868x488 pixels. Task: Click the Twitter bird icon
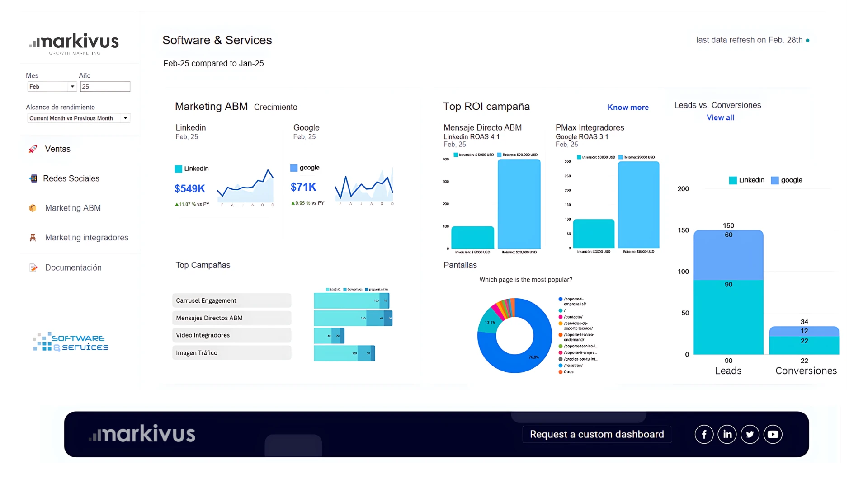tap(750, 434)
